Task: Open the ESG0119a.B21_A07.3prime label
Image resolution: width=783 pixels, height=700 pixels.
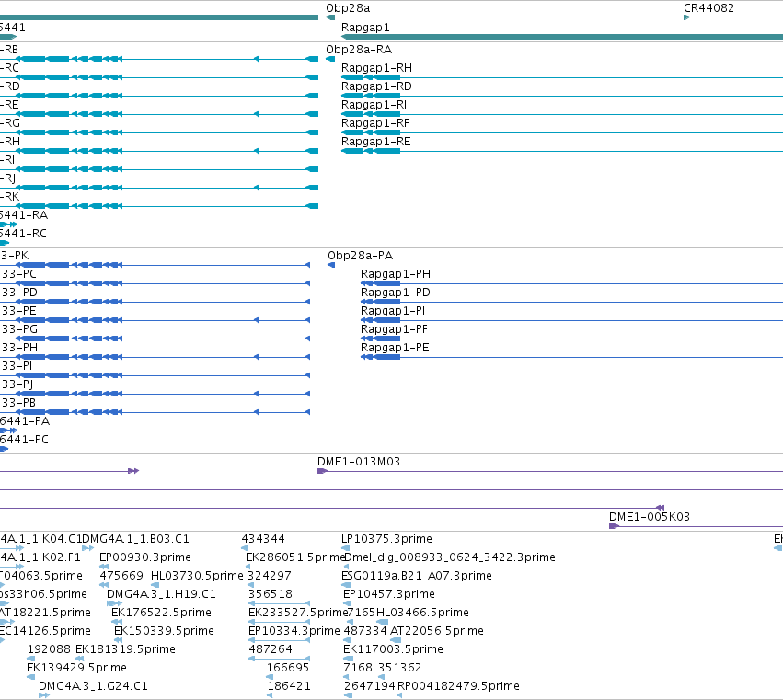Action: (417, 576)
